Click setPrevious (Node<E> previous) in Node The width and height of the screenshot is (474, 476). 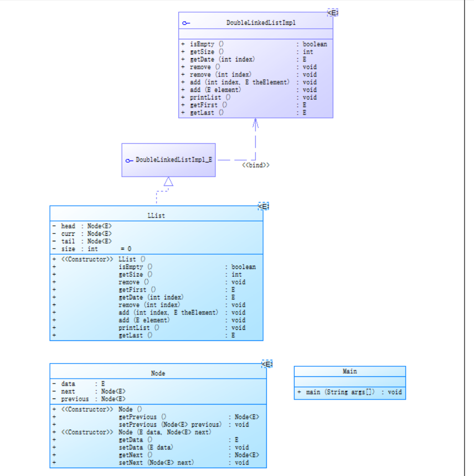coord(170,425)
